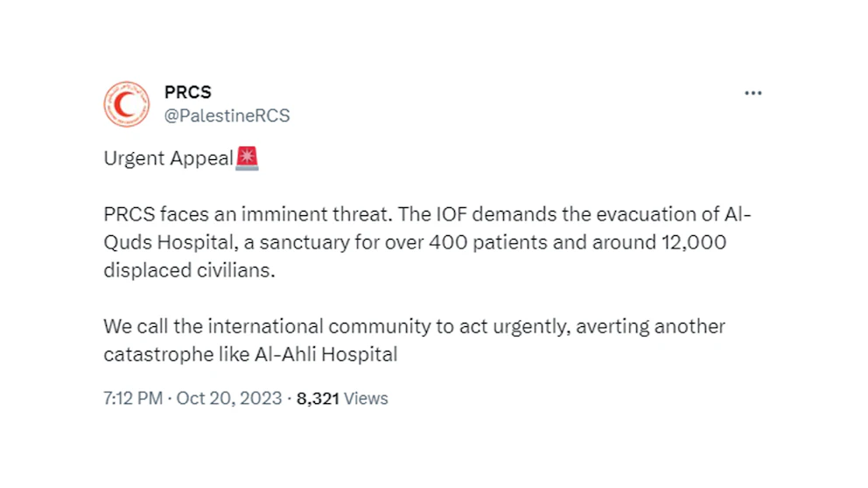Viewport: 868px width, 488px height.
Task: Click "We call the international community" text
Action: [232, 327]
